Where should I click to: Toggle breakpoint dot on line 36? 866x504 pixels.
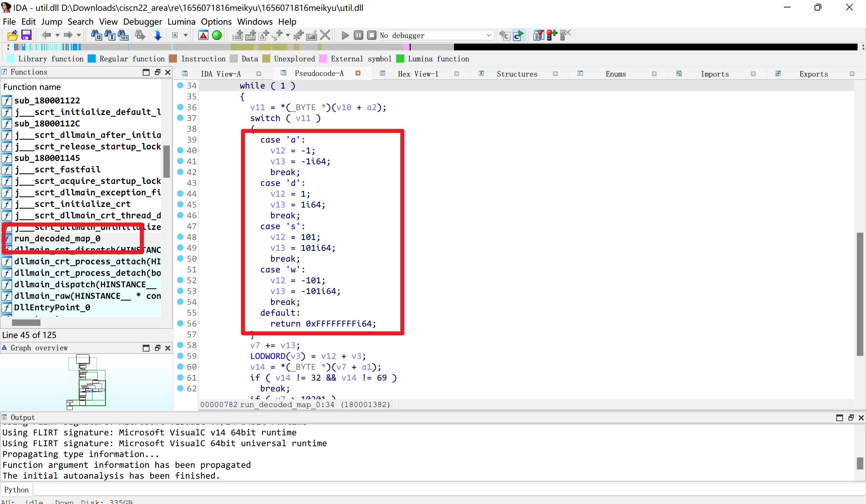pyautogui.click(x=180, y=107)
